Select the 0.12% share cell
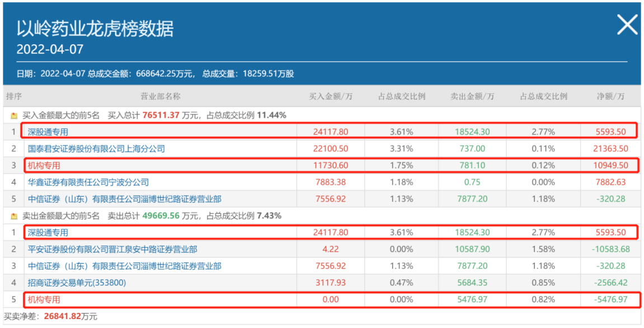The width and height of the screenshot is (644, 328). pos(543,165)
